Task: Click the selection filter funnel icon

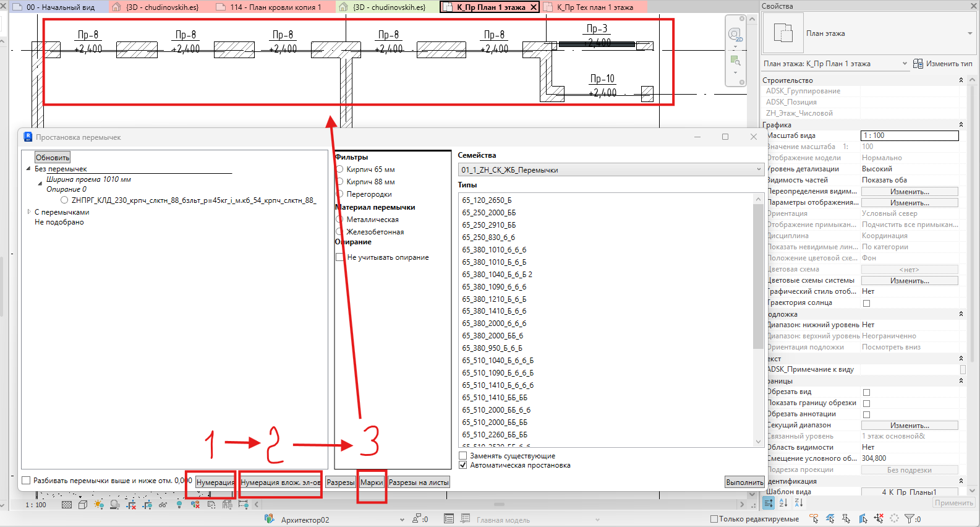Action: [x=910, y=518]
